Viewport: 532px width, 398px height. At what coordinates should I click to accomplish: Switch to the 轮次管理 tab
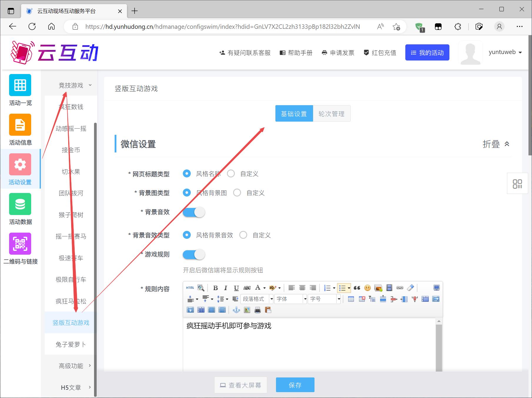[332, 113]
